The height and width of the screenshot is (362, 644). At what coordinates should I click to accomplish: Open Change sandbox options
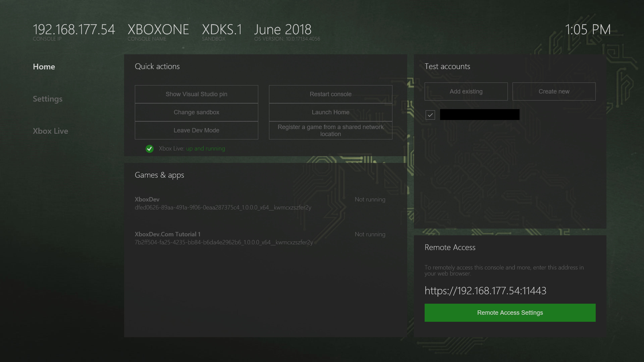click(196, 112)
